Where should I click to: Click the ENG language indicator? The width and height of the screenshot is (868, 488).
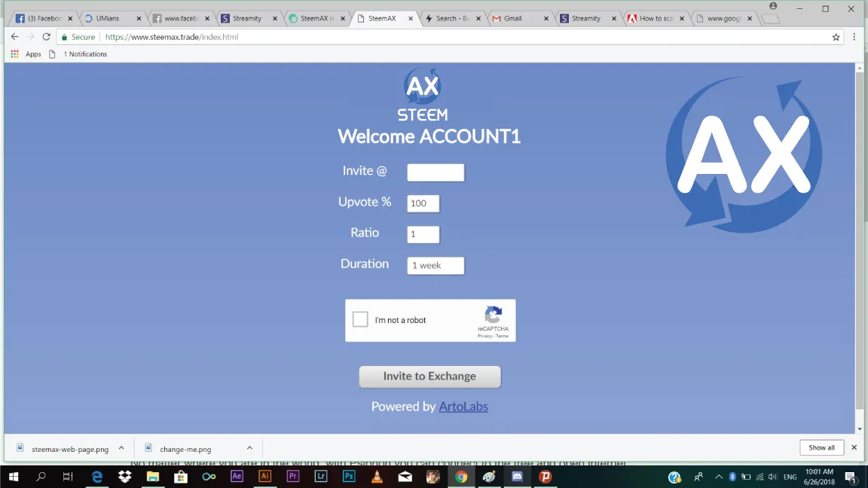[x=790, y=477]
